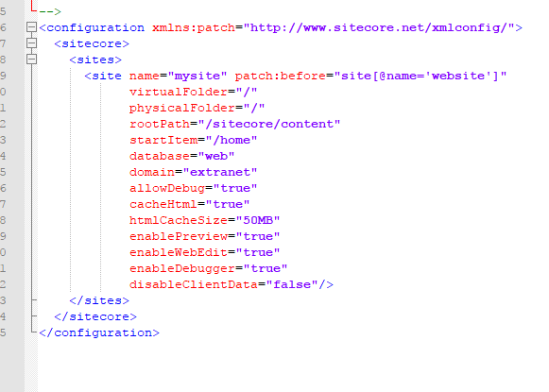Click the startItem="/home" line

coord(194,141)
